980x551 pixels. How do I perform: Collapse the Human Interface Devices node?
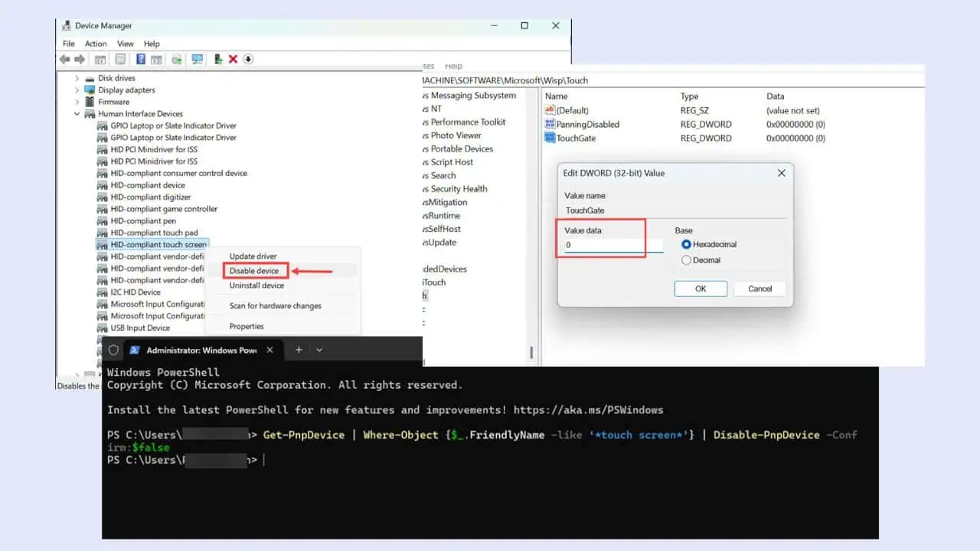tap(77, 113)
